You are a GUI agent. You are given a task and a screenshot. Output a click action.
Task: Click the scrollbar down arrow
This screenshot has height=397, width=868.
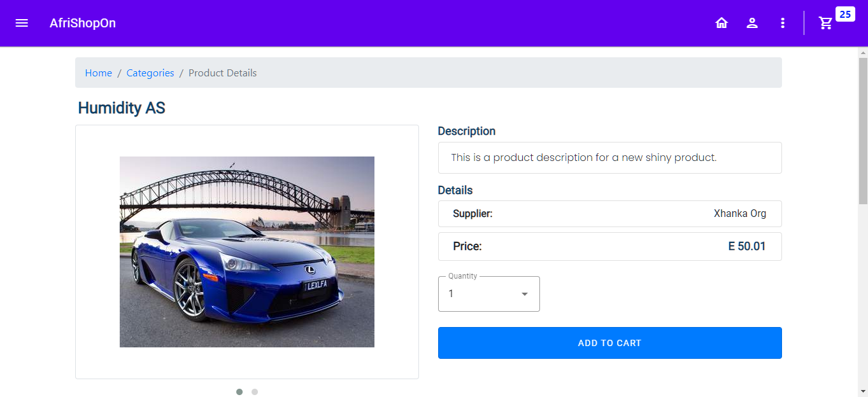(x=863, y=391)
